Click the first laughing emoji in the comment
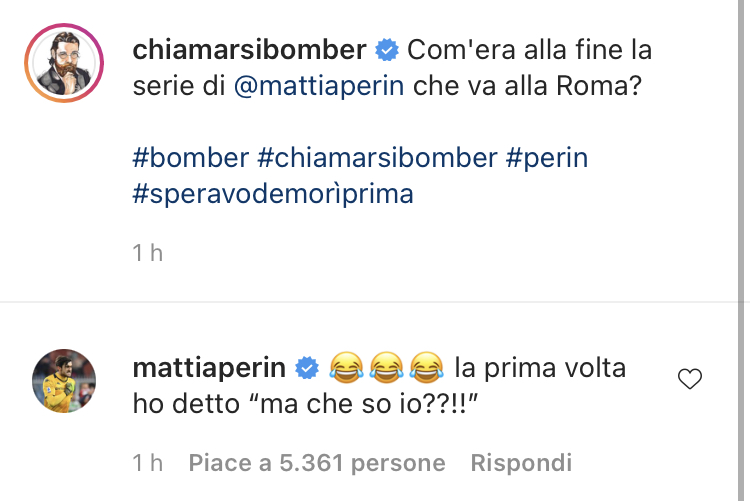Image resolution: width=750 pixels, height=501 pixels. 345,368
